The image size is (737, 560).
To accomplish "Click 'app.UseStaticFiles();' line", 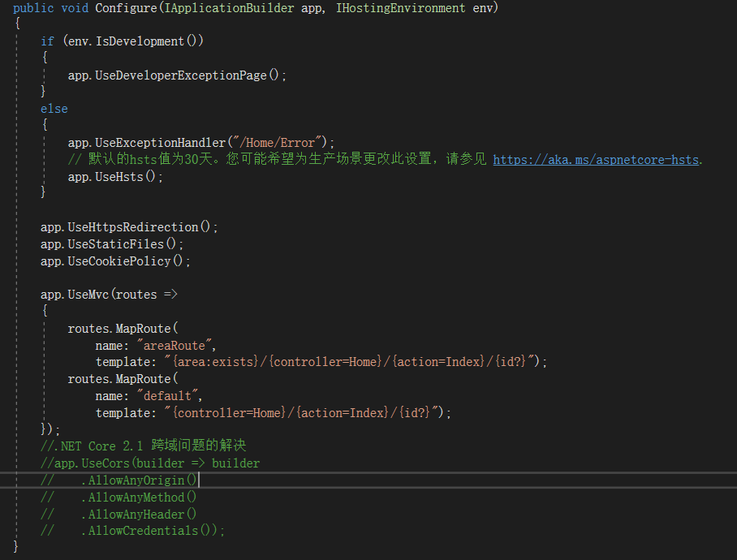I will coord(112,244).
